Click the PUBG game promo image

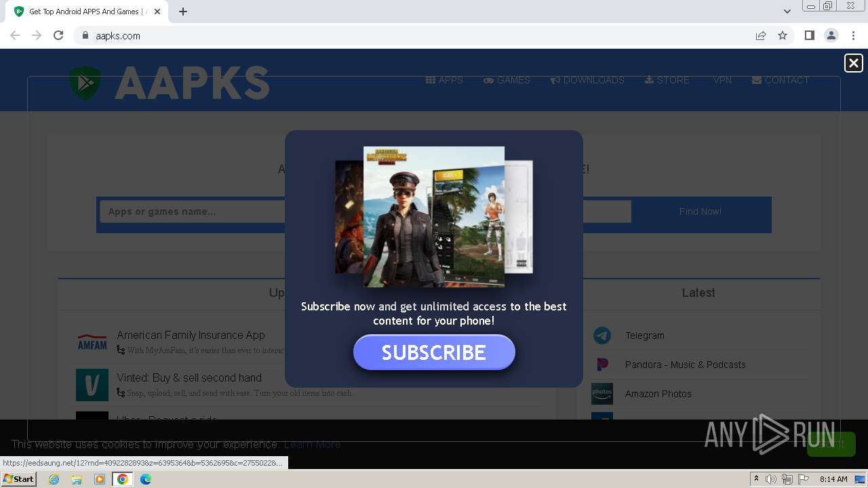pyautogui.click(x=434, y=216)
